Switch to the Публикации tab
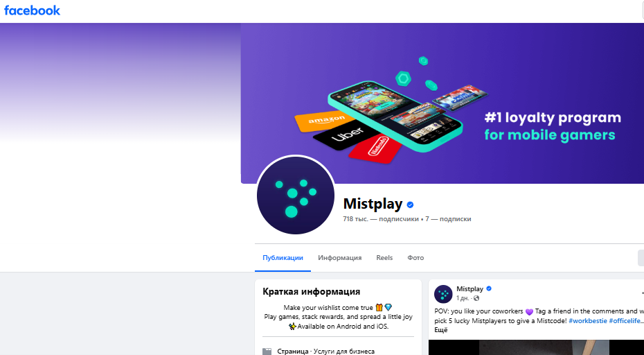Image resolution: width=644 pixels, height=355 pixels. click(x=283, y=258)
